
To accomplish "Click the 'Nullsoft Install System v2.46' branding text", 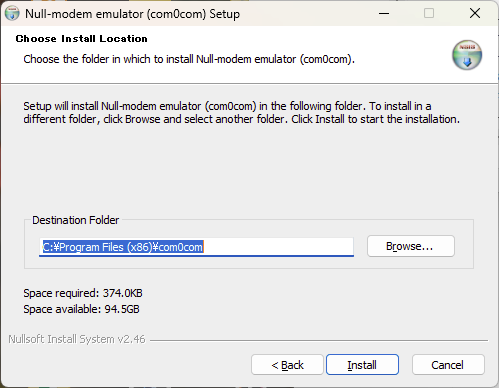I will 77,339.
